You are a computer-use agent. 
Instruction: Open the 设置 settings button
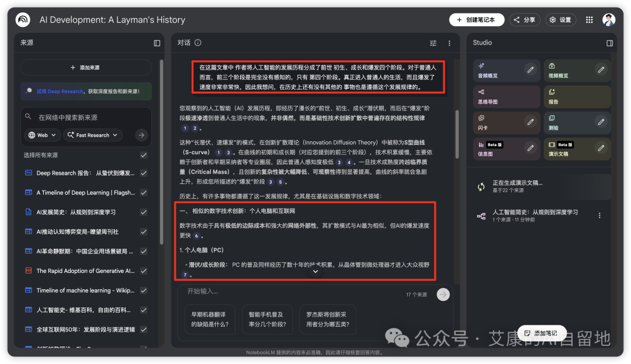tap(560, 20)
